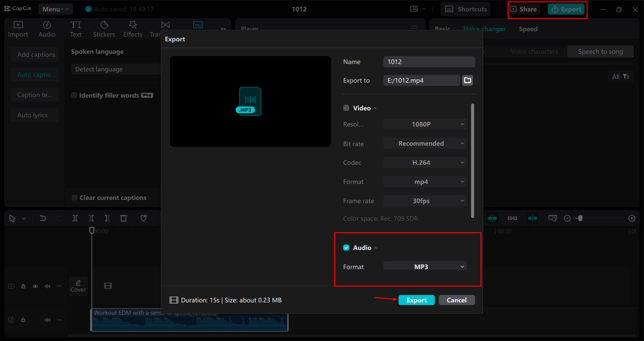Disable the Audio export checkbox

[x=346, y=248]
